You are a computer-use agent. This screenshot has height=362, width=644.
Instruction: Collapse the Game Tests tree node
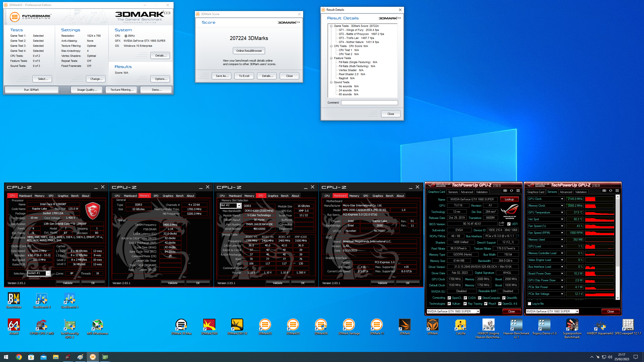coord(332,26)
